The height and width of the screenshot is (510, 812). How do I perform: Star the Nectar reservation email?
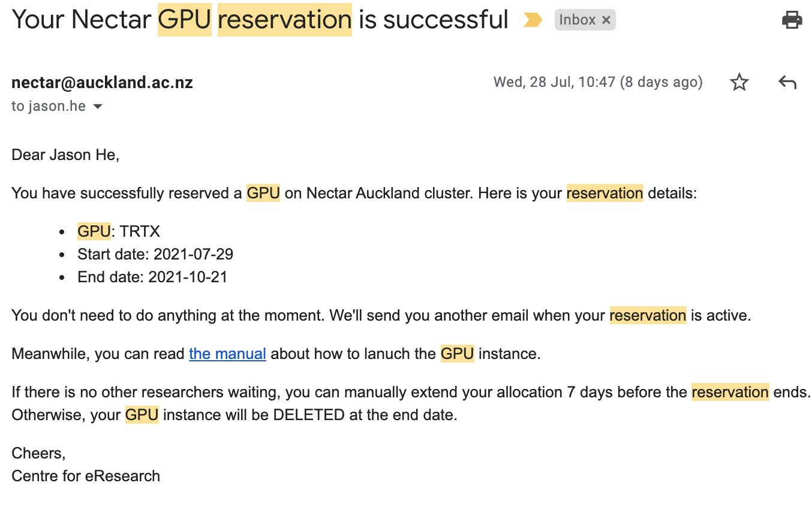pyautogui.click(x=739, y=82)
